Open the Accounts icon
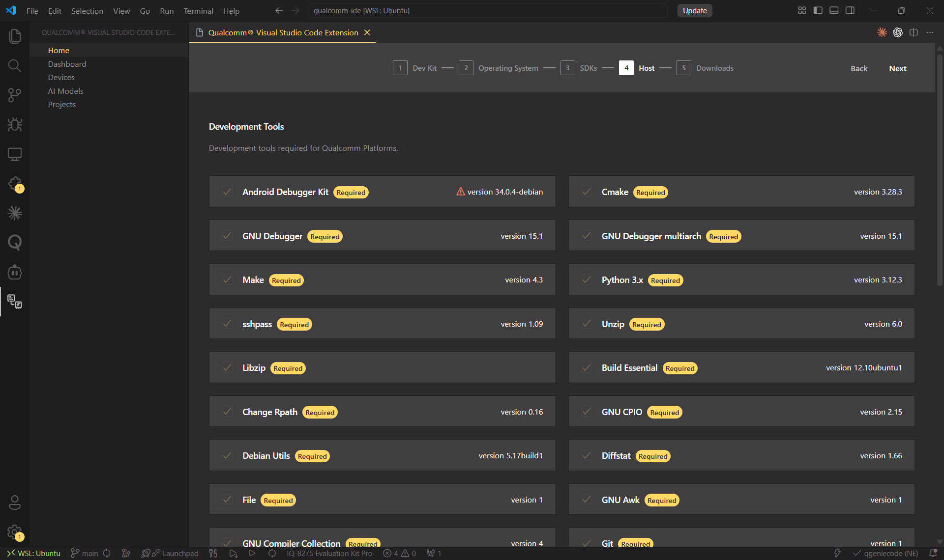The width and height of the screenshot is (944, 560). click(x=15, y=502)
